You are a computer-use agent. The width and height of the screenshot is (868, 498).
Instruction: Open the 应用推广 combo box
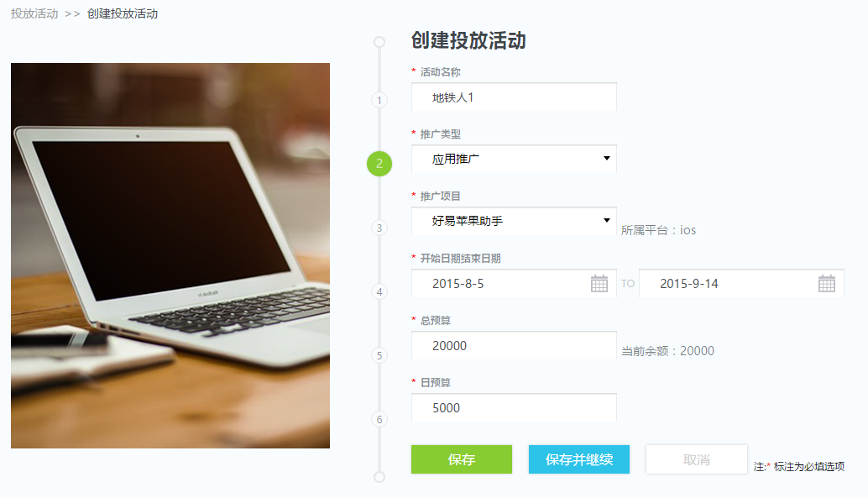click(514, 159)
